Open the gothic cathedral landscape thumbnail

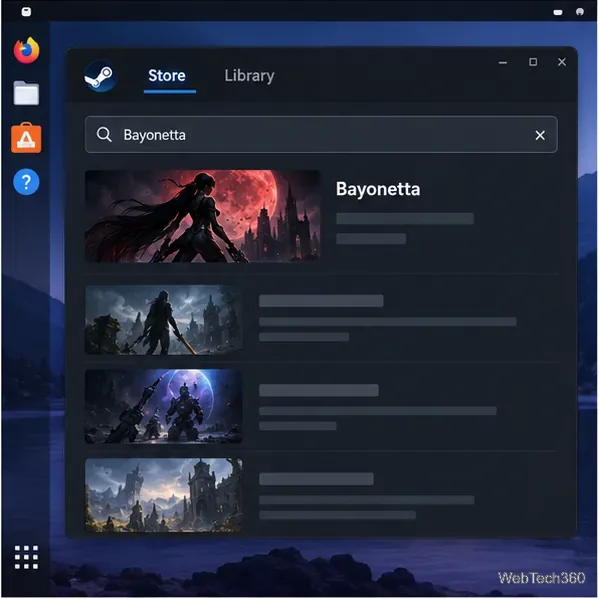click(x=164, y=495)
